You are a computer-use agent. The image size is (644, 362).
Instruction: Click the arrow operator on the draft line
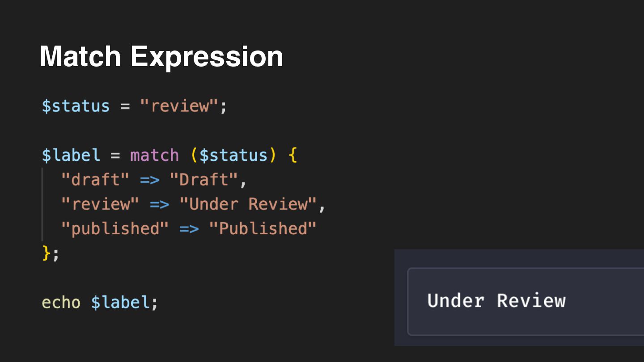(149, 180)
